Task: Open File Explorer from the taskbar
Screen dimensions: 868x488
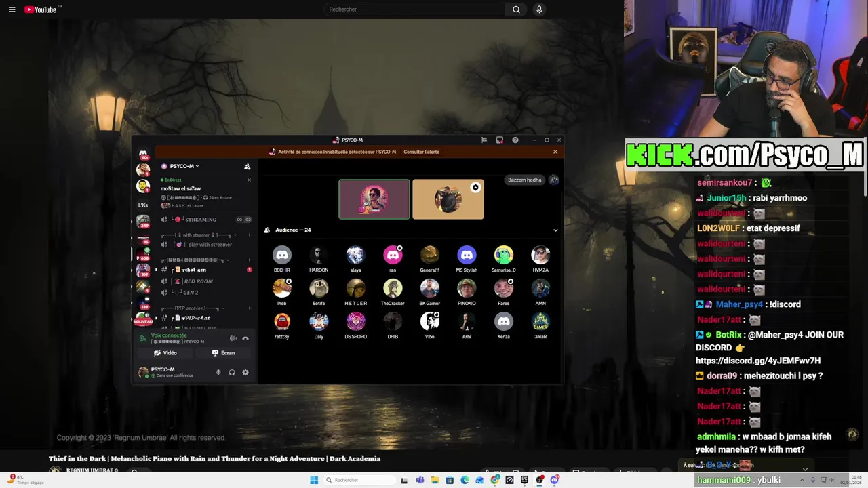Action: coord(435,480)
